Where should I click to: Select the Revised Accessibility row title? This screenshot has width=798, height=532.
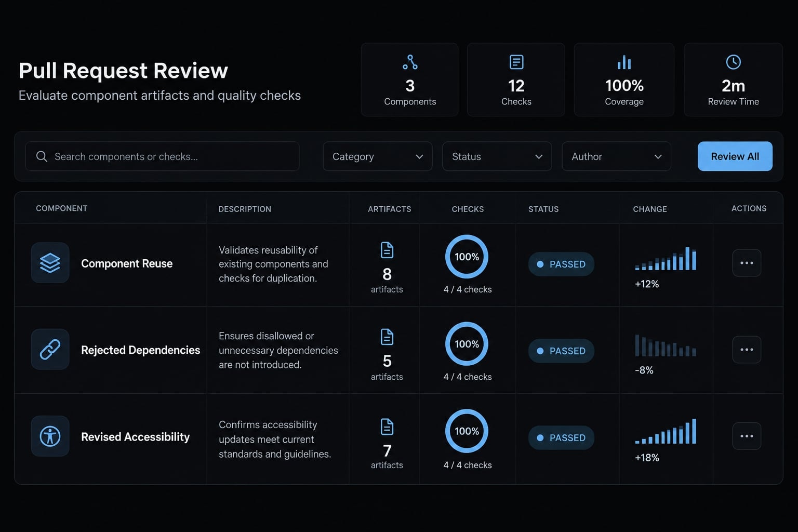135,437
